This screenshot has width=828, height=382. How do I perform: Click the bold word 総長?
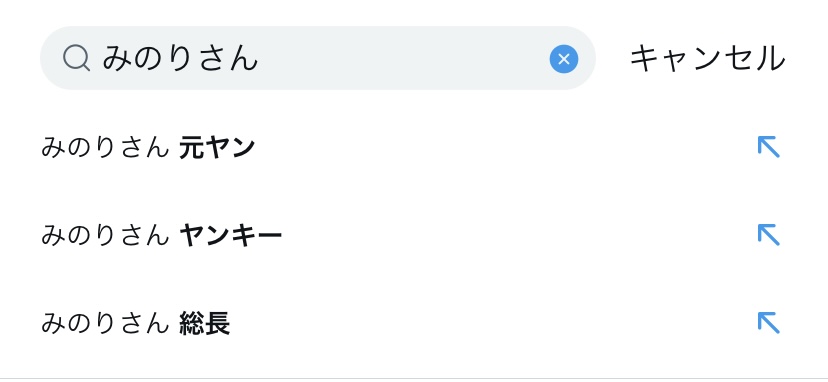[x=204, y=323]
